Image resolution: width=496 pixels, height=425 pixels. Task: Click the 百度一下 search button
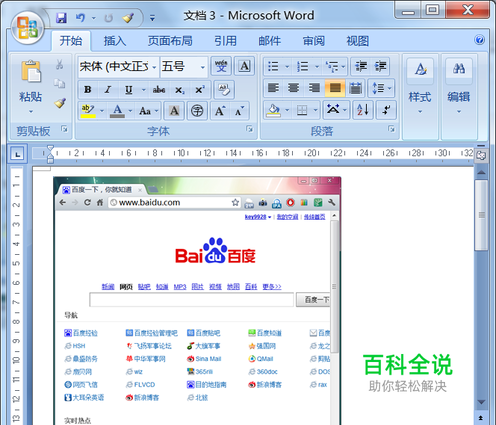pyautogui.click(x=313, y=300)
